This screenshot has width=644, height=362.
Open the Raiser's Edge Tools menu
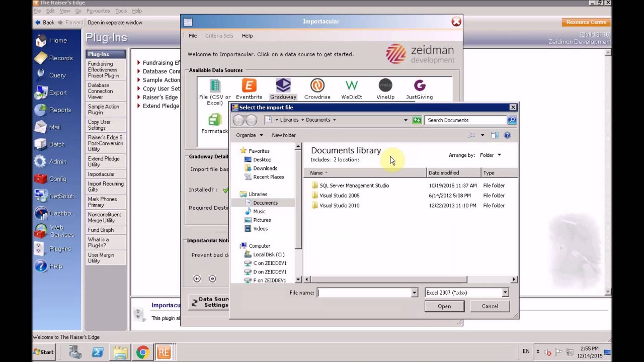[x=121, y=11]
